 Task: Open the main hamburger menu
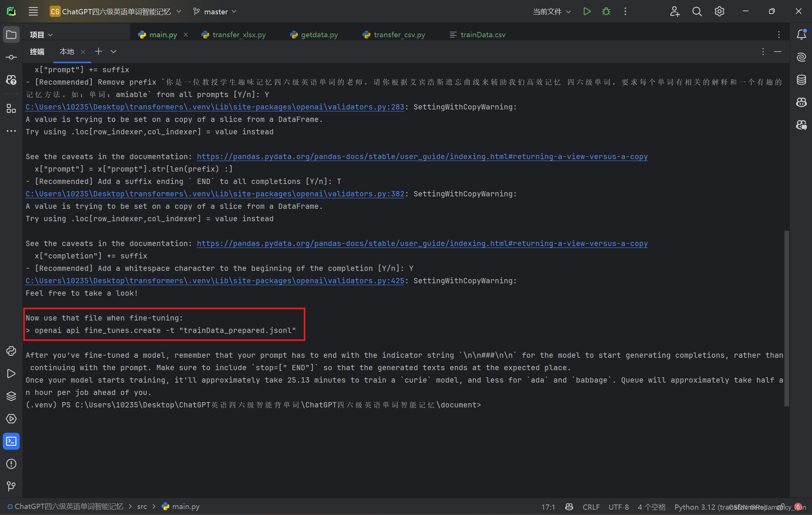[x=33, y=11]
